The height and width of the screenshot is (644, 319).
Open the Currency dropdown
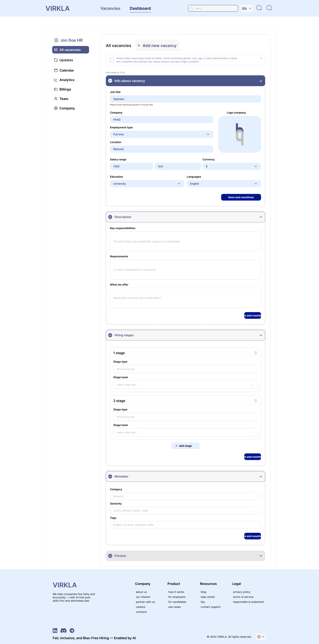232,166
